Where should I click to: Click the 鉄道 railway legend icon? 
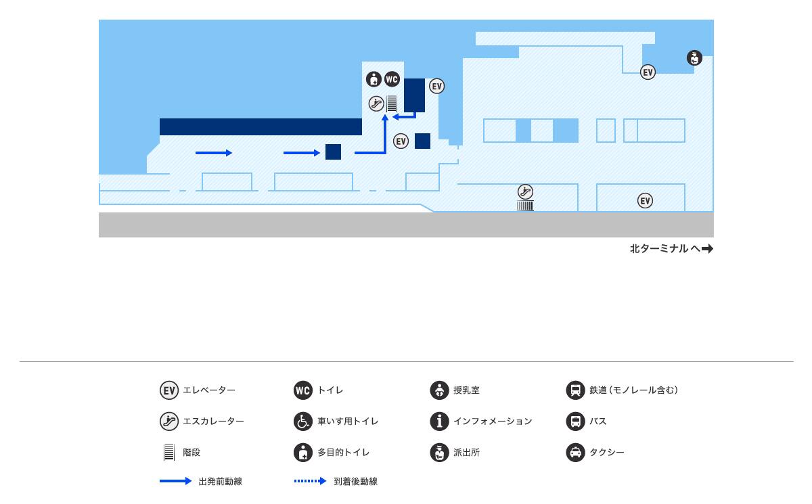tap(575, 390)
